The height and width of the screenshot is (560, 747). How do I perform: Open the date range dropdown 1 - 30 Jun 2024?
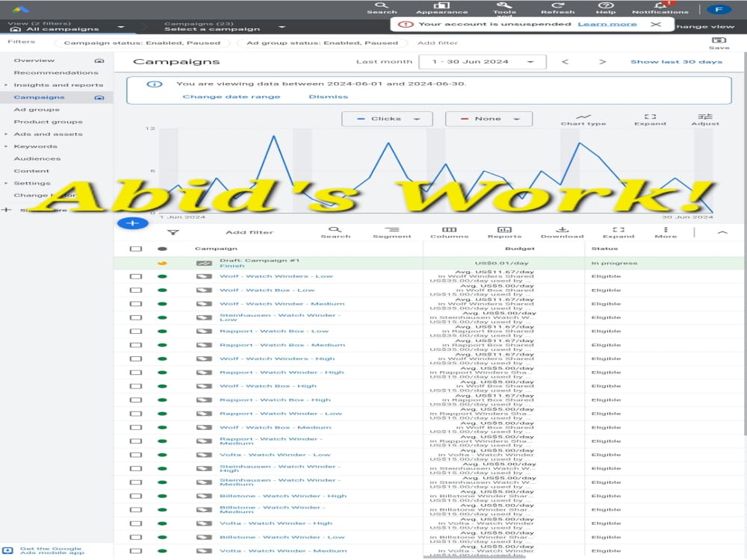point(482,62)
